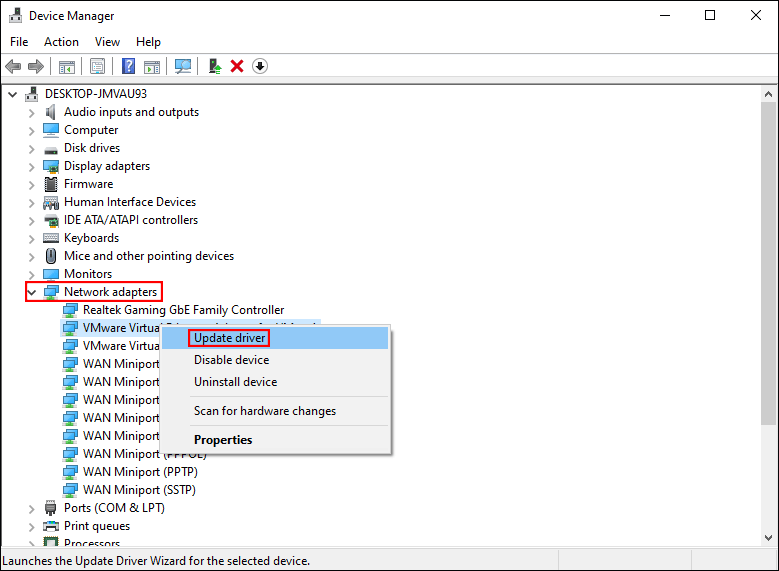This screenshot has width=779, height=571.
Task: Click the WAN Miniport (PPTP) adapter icon
Action: (70, 473)
